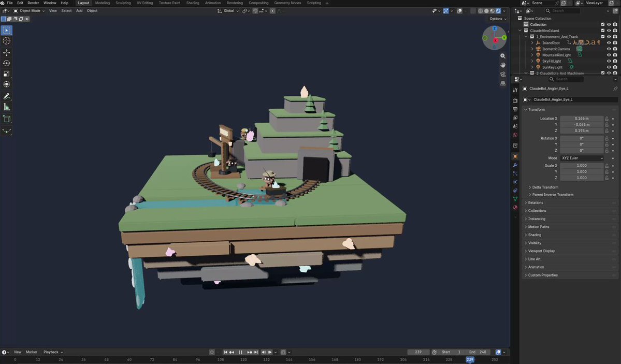
Task: Open the timeline Marker menu
Action: (x=32, y=352)
